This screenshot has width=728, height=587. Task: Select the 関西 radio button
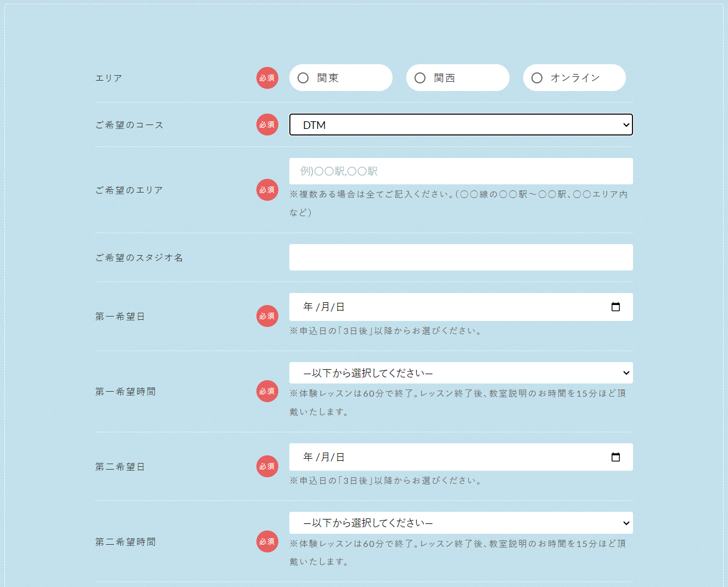coord(420,77)
